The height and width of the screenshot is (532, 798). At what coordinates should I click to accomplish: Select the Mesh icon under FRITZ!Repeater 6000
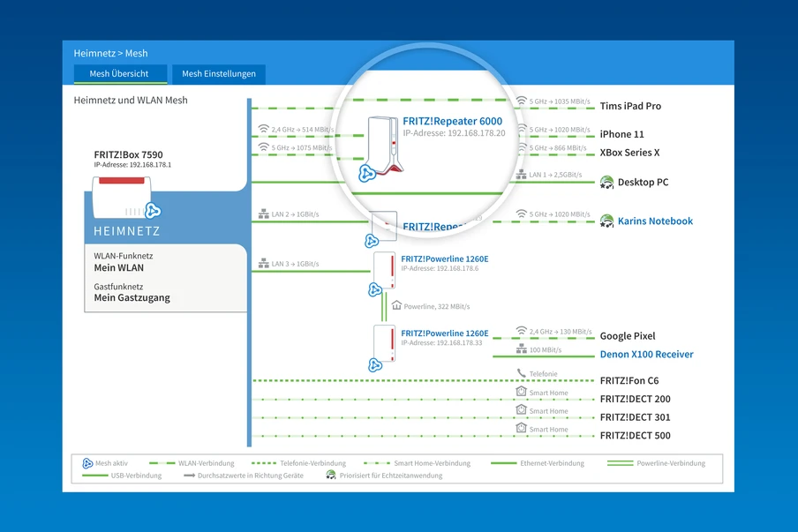[365, 174]
